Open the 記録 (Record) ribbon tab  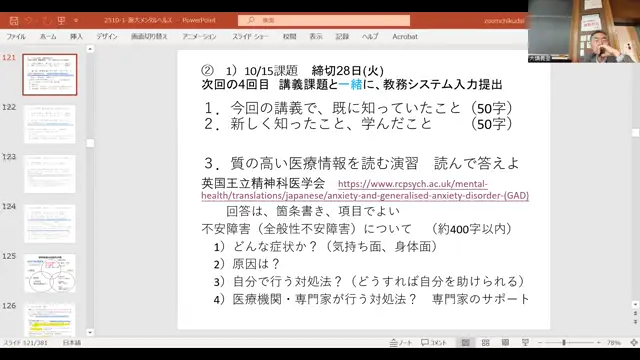pos(342,36)
